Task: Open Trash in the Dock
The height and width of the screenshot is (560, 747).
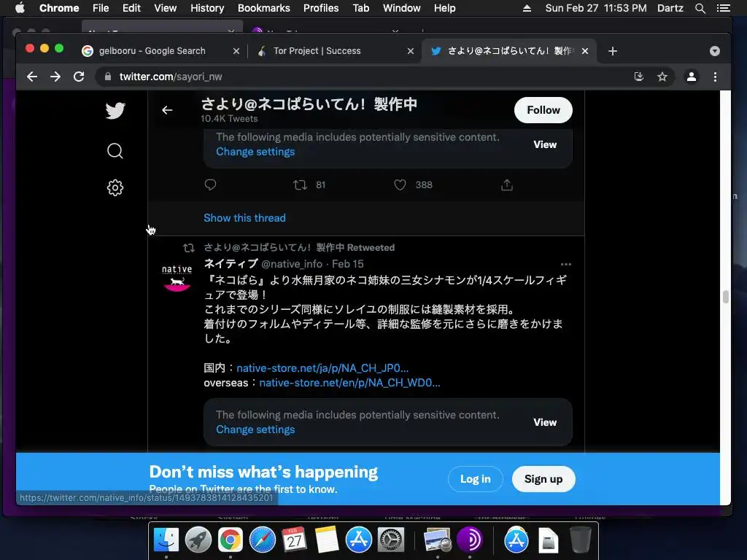Action: click(580, 540)
